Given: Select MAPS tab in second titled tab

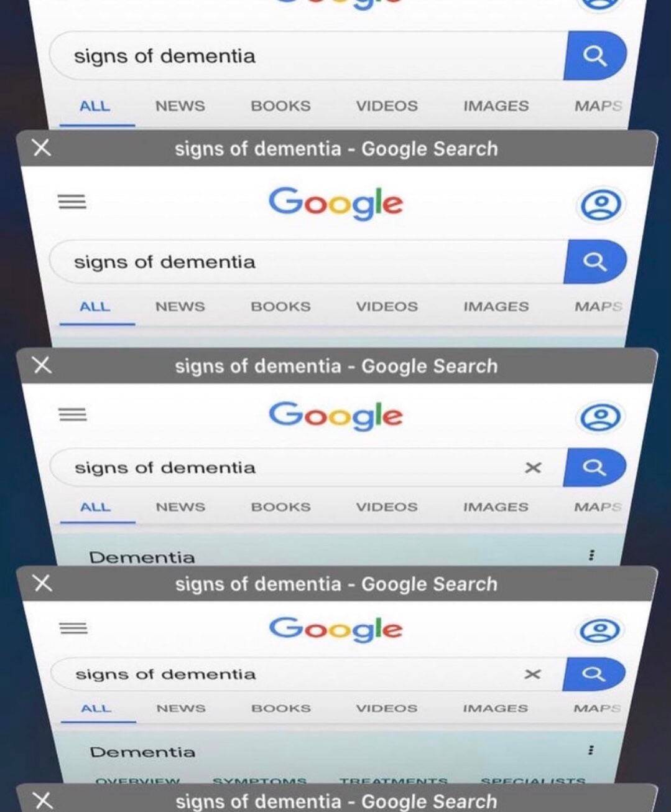Looking at the screenshot, I should pos(598,507).
